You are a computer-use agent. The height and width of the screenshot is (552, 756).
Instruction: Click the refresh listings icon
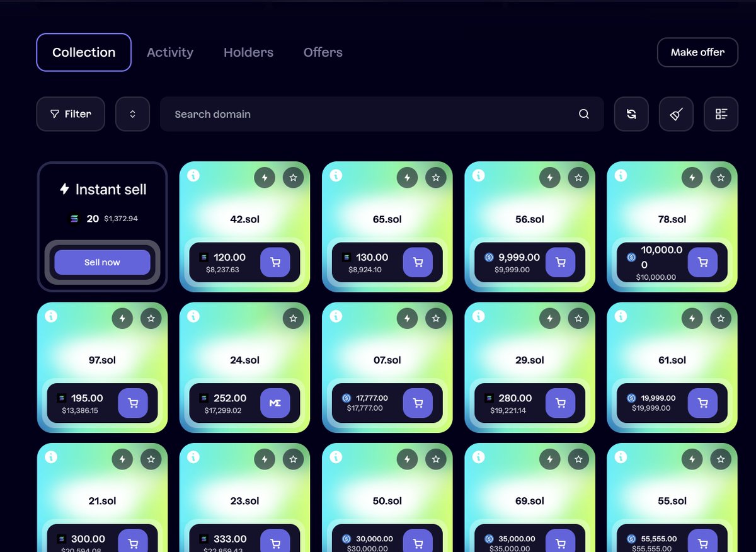tap(631, 114)
